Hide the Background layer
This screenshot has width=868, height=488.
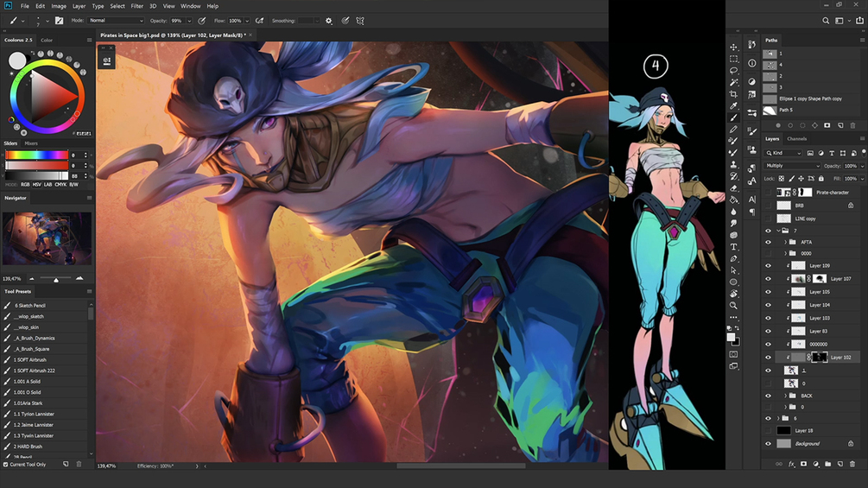pos(768,444)
